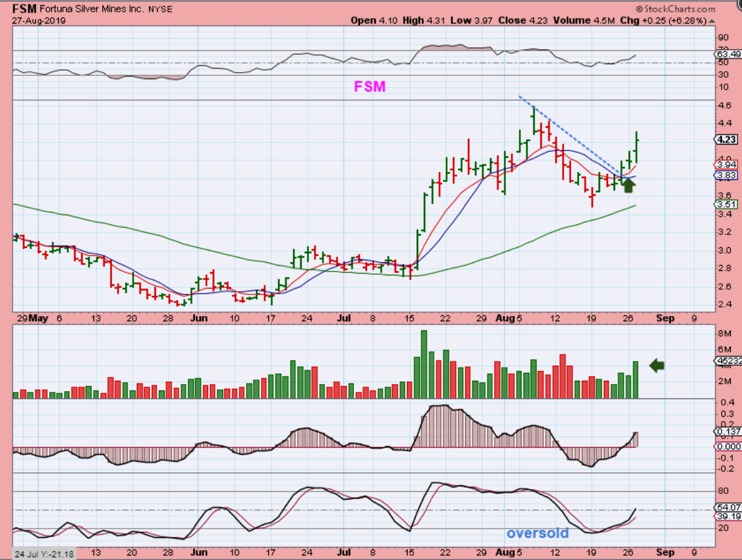742x560 pixels.
Task: Click the 0.000 MACD zero line tag
Action: point(728,446)
